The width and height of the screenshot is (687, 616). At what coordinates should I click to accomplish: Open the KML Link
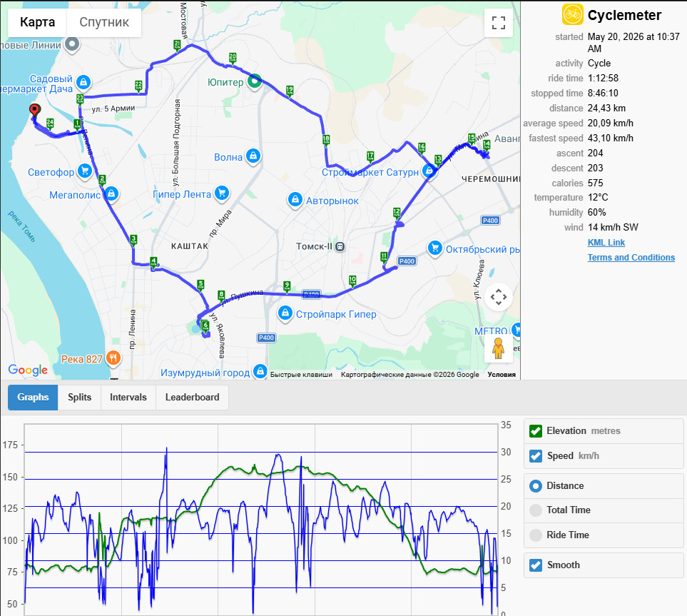pos(606,243)
